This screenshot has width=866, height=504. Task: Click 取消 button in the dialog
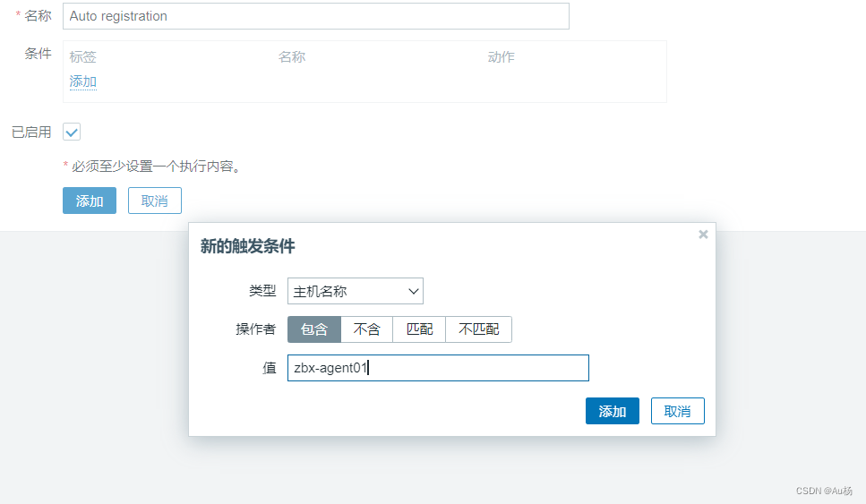coord(678,411)
